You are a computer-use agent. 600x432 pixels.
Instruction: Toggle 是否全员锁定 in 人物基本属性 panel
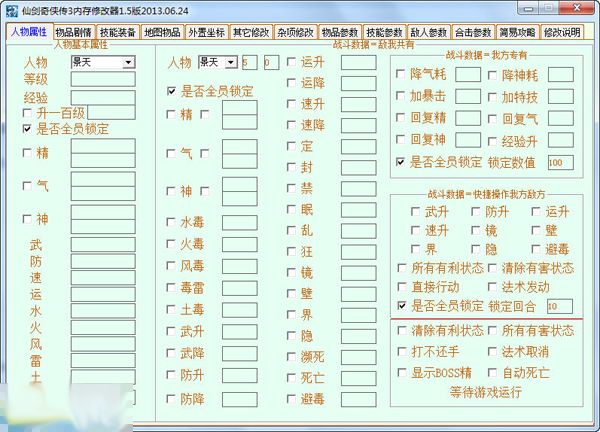(27, 129)
